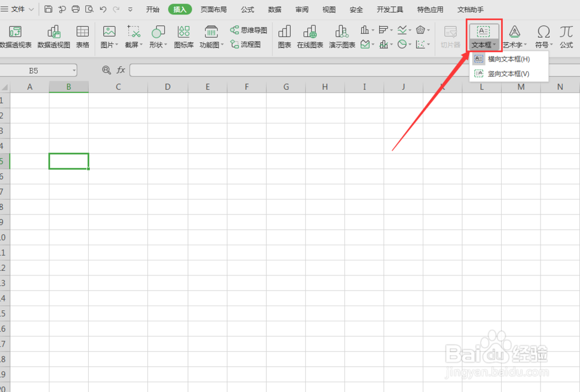Open the Name Box dropdown arrow

coord(74,70)
